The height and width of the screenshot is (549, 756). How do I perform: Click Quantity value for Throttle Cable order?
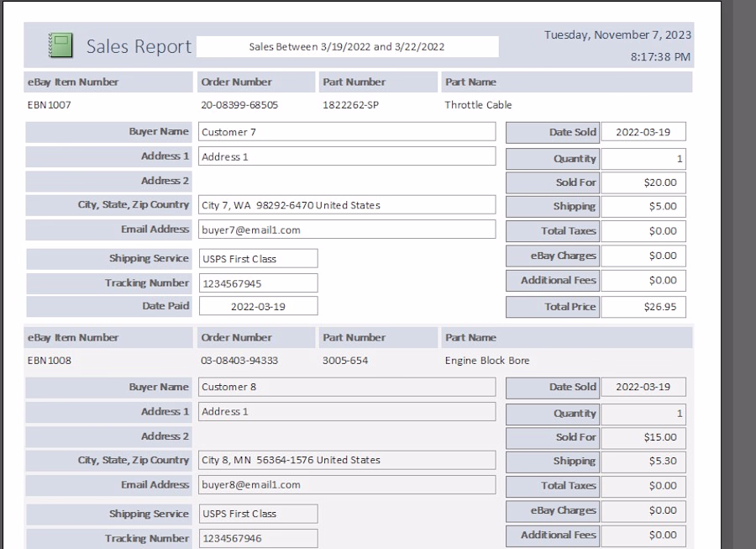coord(643,159)
